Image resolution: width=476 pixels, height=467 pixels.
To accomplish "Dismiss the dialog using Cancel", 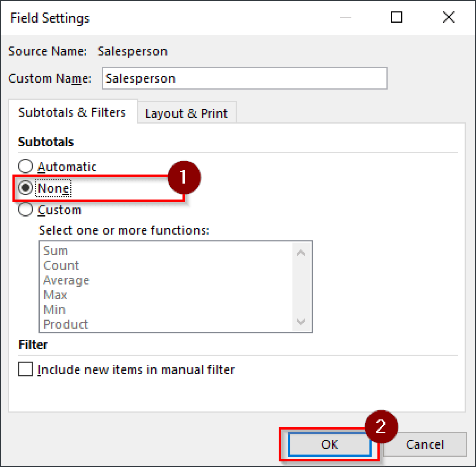I will [x=425, y=444].
